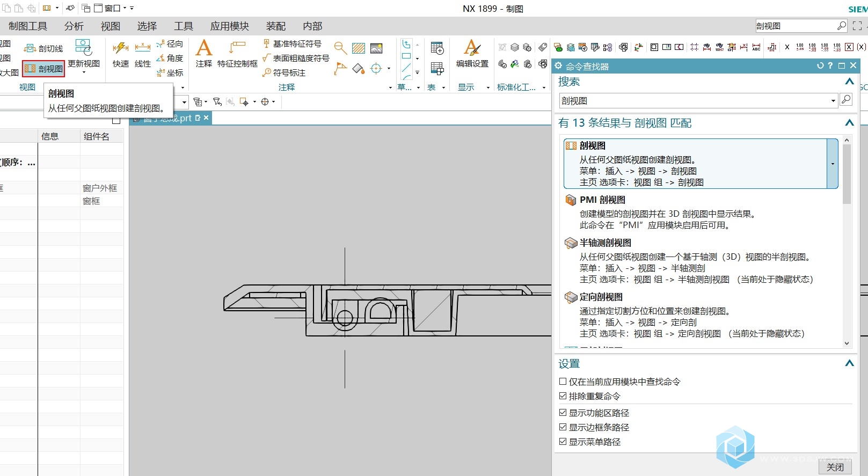Toggle the 显示菜单路径 checkbox
Viewport: 868px width, 476px height.
coord(563,442)
